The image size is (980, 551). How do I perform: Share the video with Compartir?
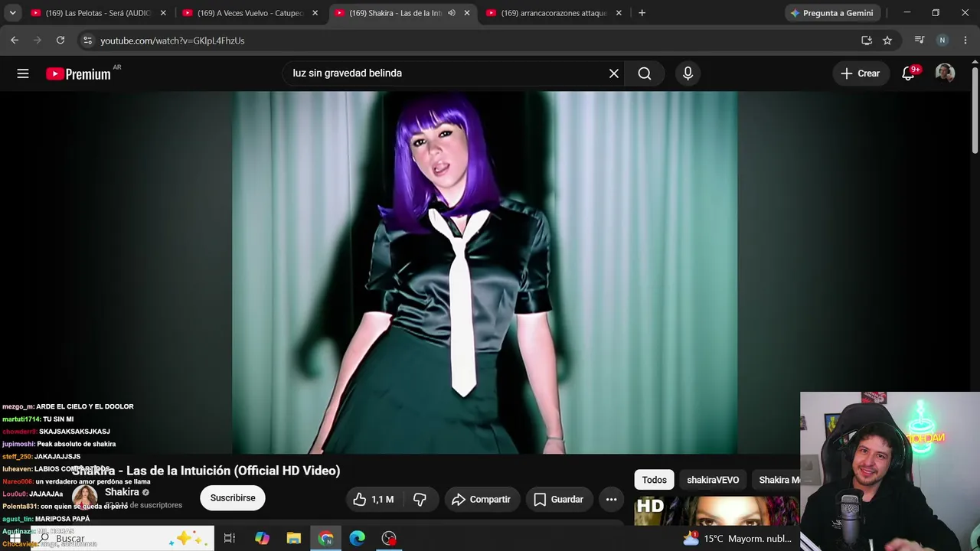coord(481,500)
